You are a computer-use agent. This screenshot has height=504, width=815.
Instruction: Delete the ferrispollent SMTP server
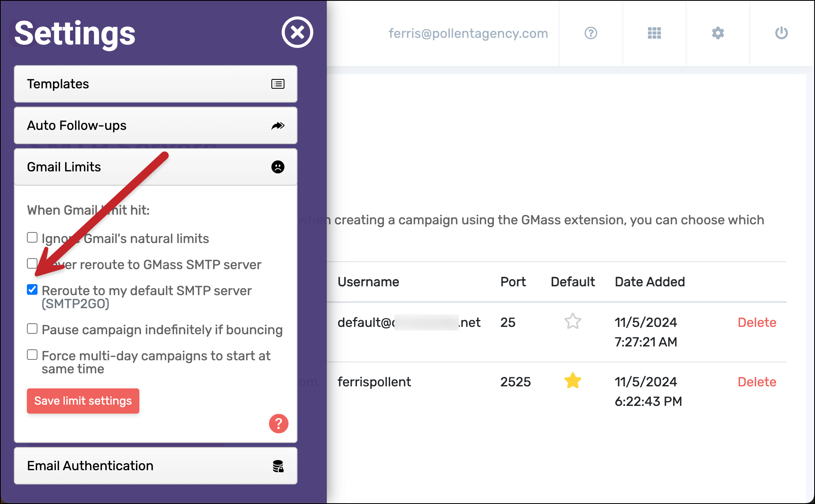click(x=757, y=382)
